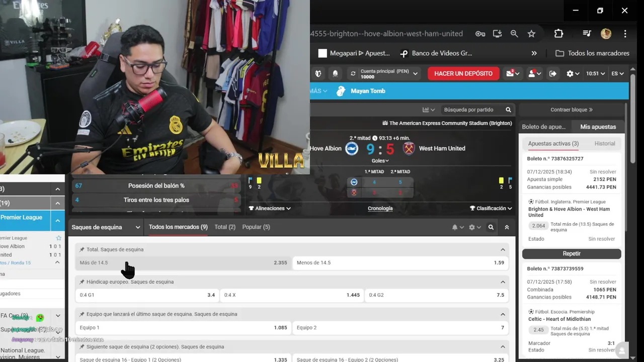Open the markets bell notification dropdown
The height and width of the screenshot is (362, 644).
(x=458, y=227)
